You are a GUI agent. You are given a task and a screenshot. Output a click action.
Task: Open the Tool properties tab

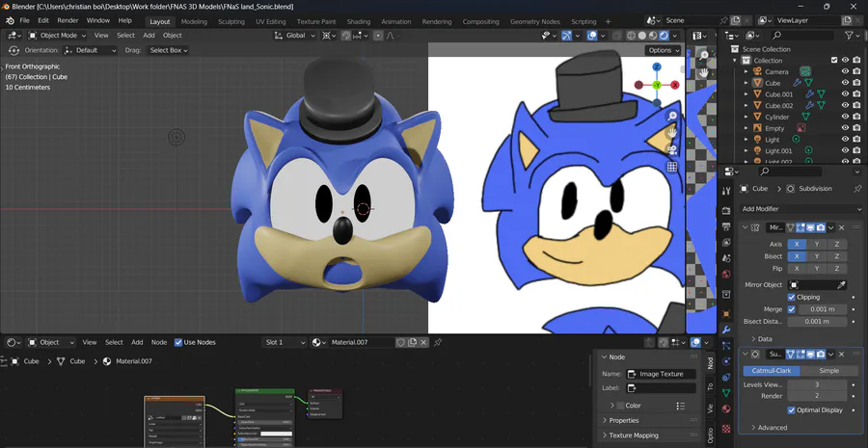tap(726, 192)
